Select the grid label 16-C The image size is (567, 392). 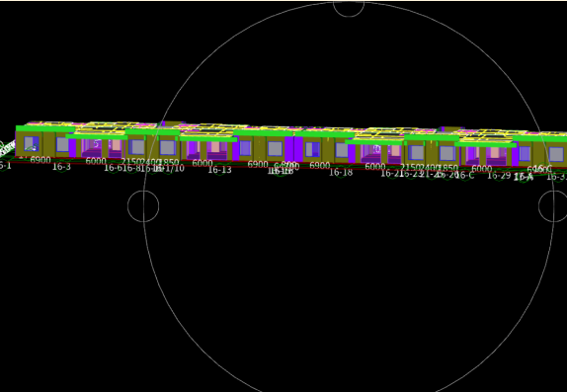[x=464, y=176]
